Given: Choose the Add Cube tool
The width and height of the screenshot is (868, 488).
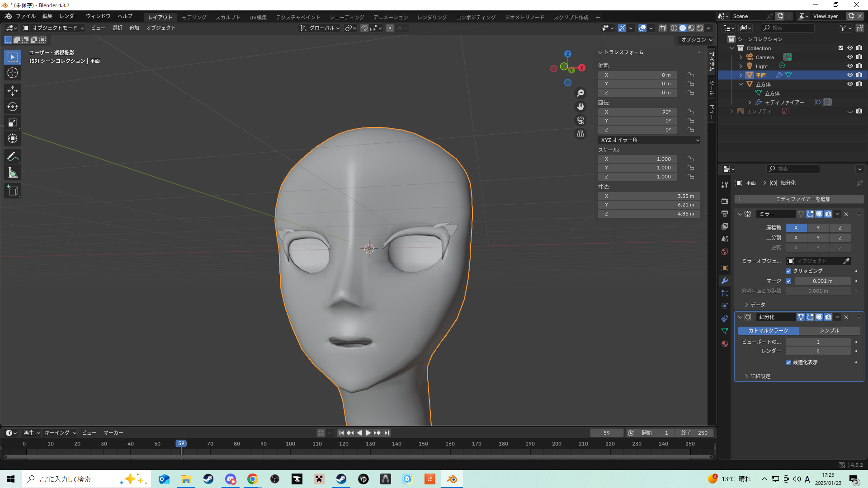Looking at the screenshot, I should (13, 191).
